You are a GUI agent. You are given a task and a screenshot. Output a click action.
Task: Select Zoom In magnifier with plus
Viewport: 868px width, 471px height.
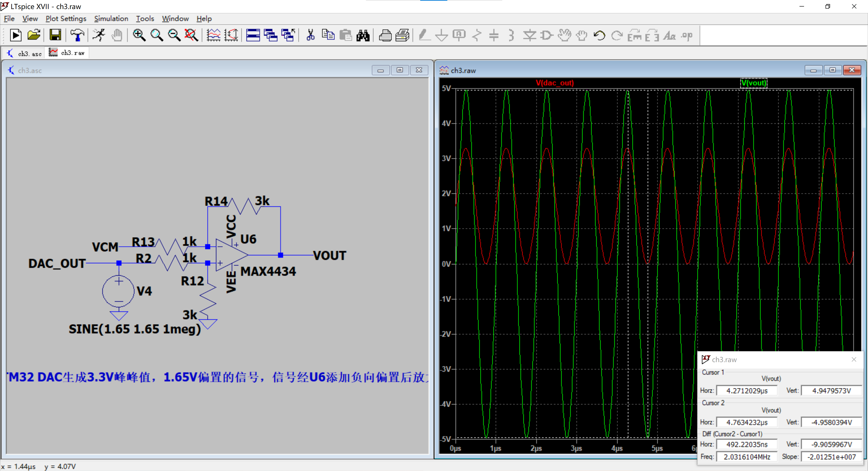pyautogui.click(x=139, y=35)
